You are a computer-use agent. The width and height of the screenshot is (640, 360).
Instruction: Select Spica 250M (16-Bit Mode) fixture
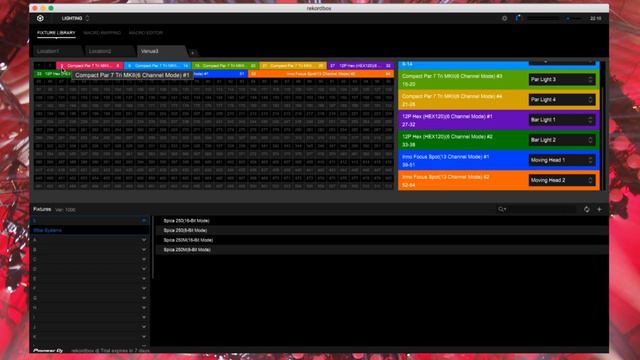click(x=382, y=240)
